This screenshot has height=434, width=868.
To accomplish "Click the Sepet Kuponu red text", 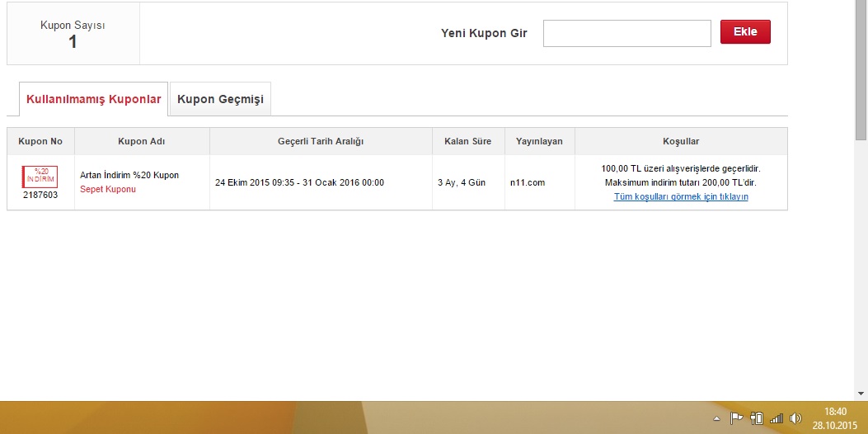I will point(108,189).
